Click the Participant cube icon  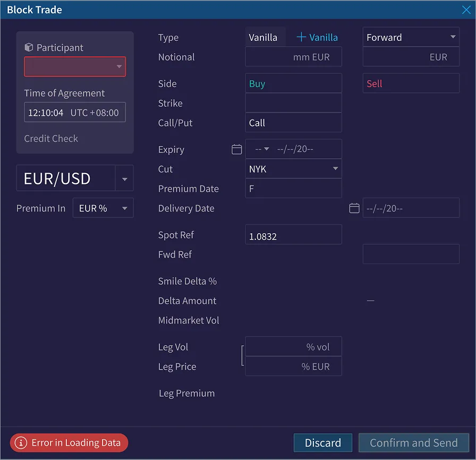[29, 47]
